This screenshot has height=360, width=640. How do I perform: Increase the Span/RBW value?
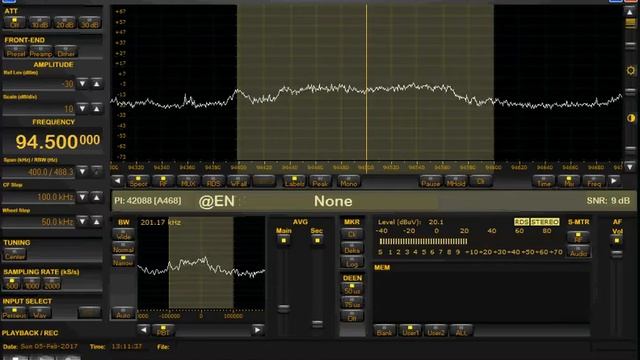coord(97,171)
